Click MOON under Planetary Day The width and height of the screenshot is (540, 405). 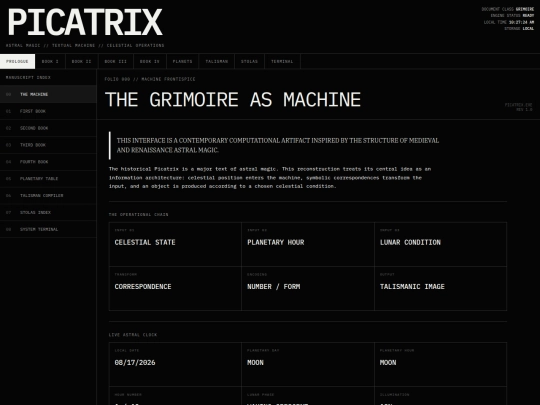(x=255, y=363)
